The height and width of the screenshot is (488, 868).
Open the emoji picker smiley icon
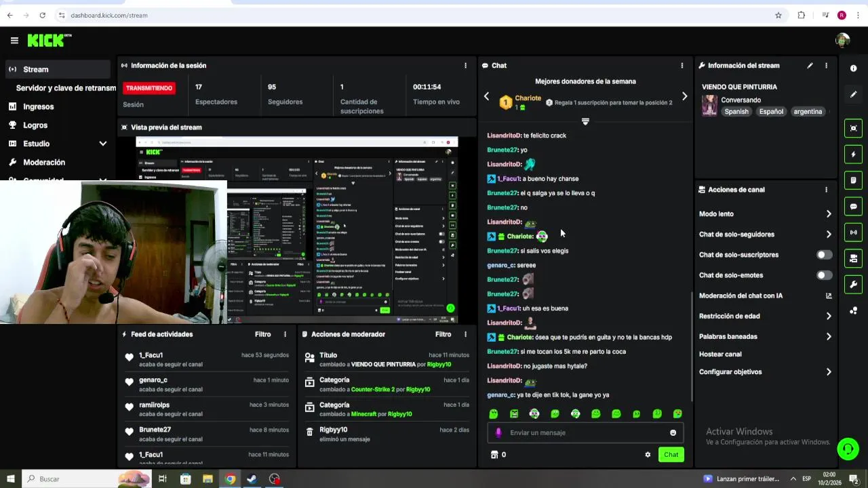click(673, 432)
